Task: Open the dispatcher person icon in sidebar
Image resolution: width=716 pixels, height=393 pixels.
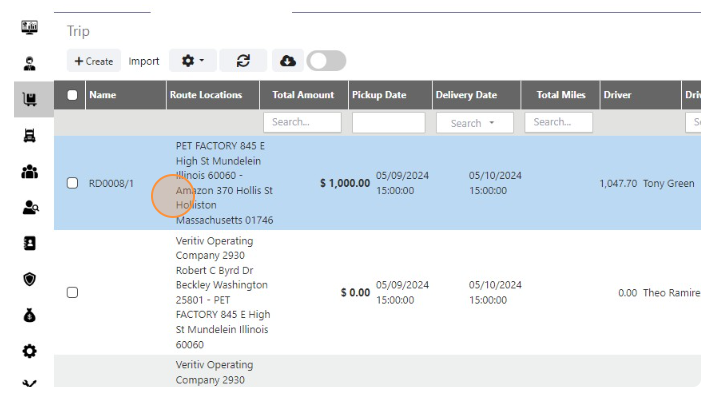Action: [x=30, y=63]
